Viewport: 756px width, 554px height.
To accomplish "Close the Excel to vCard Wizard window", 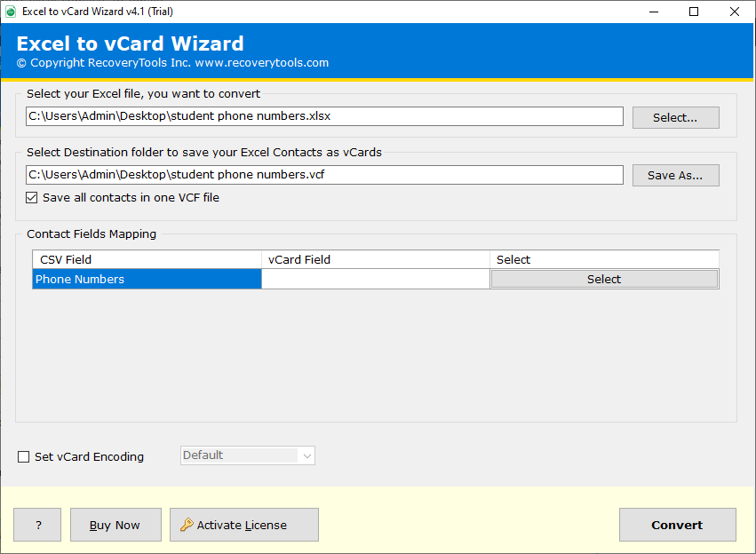I will [x=735, y=12].
